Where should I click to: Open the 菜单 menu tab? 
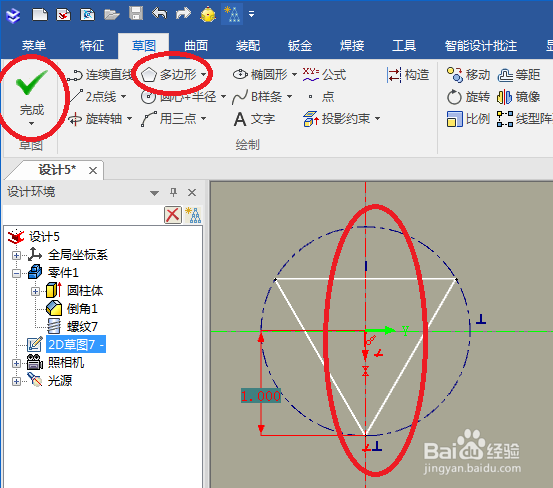tap(34, 45)
